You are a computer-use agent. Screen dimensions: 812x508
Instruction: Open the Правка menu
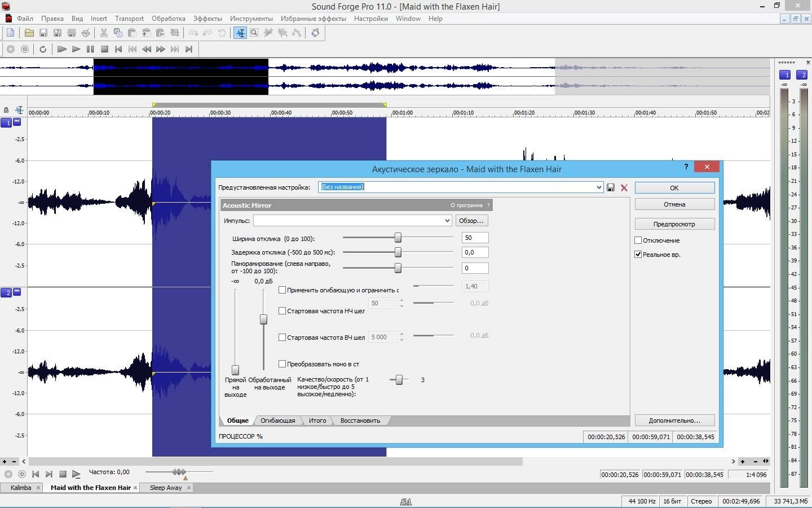click(x=52, y=19)
